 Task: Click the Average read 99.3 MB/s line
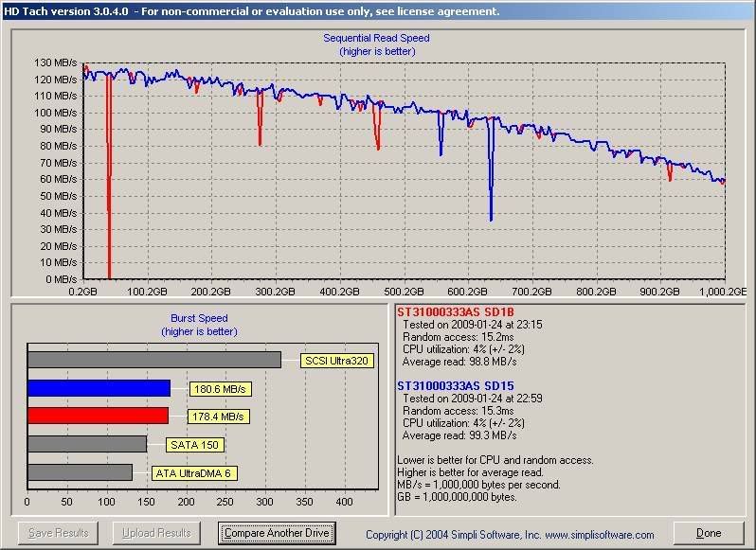tap(459, 435)
